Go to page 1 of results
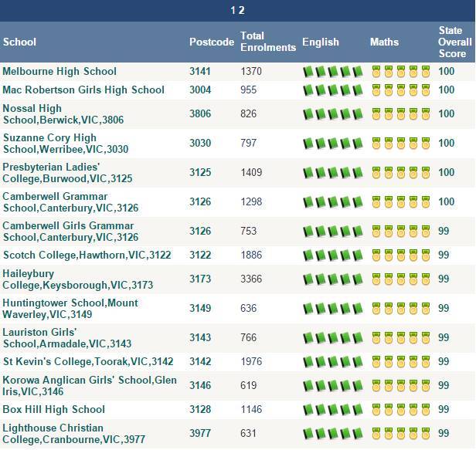 (233, 10)
